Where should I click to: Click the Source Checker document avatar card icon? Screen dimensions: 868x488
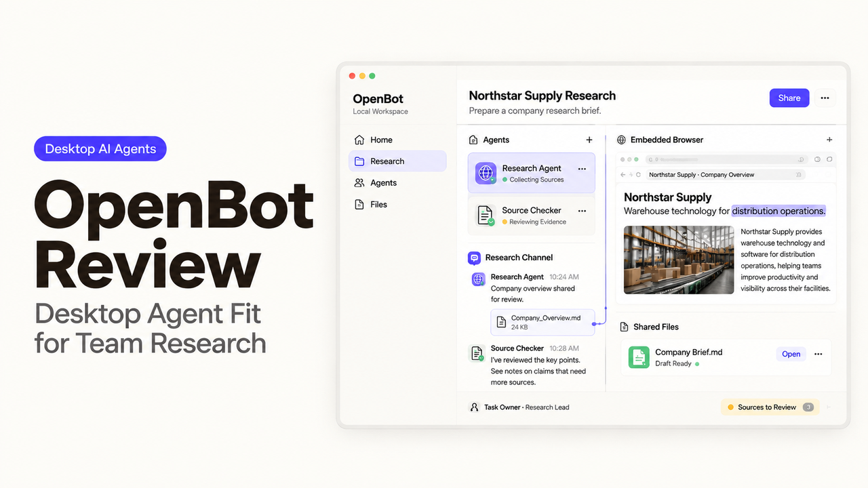click(486, 216)
